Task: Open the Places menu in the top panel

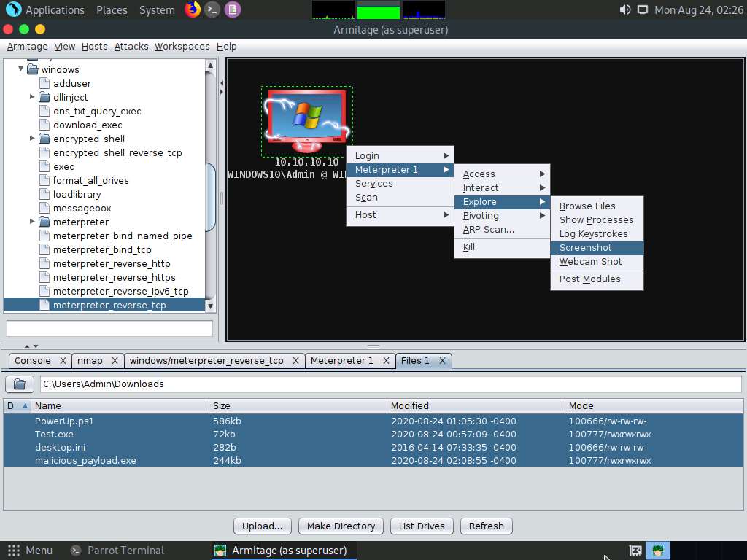Action: pos(112,10)
